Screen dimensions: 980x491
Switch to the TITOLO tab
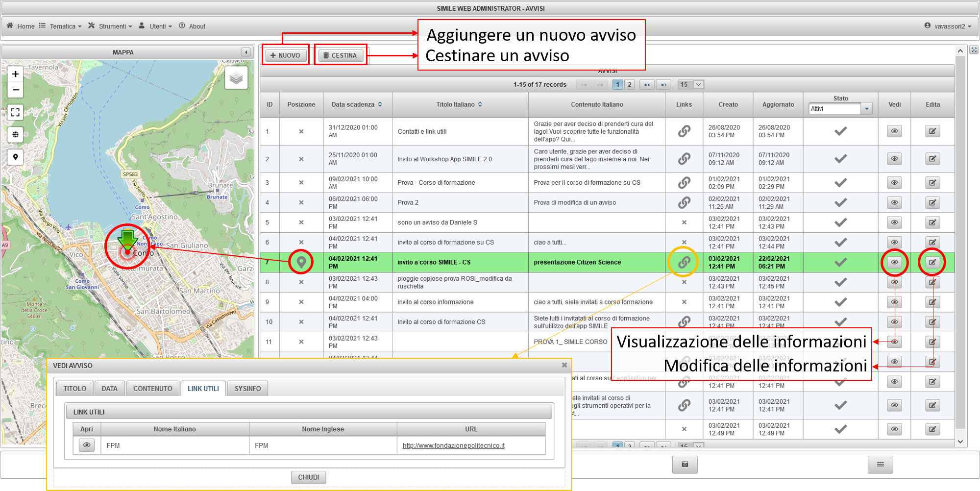[x=74, y=388]
